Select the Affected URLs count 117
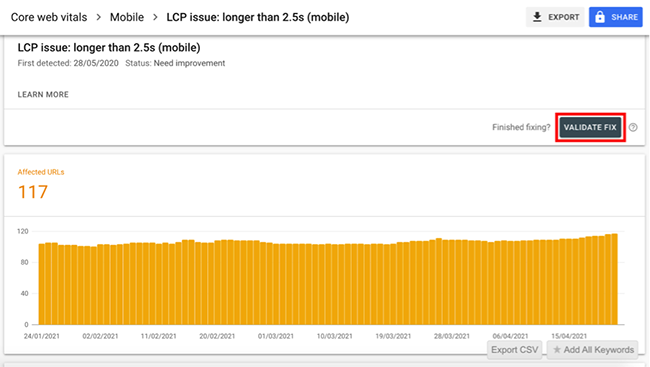 (x=33, y=192)
